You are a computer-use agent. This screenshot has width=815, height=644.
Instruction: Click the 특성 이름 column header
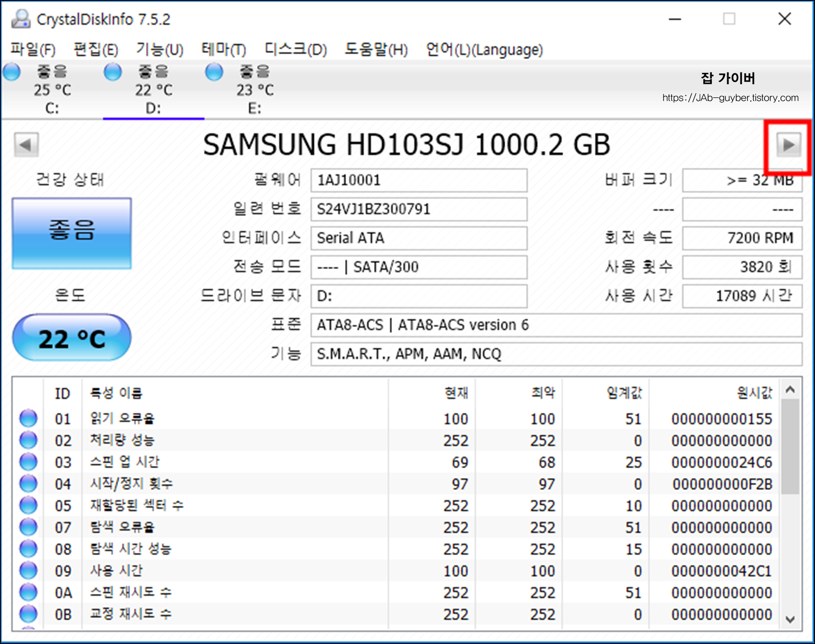point(235,393)
